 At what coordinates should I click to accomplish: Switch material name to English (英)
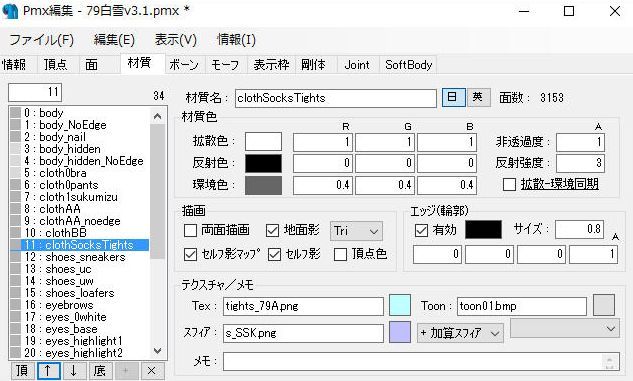pyautogui.click(x=479, y=98)
